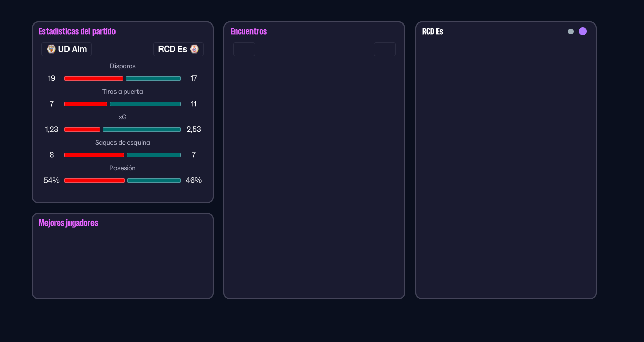This screenshot has width=644, height=342.
Task: Click the teal Tiros a puerta bar
Action: tap(145, 104)
